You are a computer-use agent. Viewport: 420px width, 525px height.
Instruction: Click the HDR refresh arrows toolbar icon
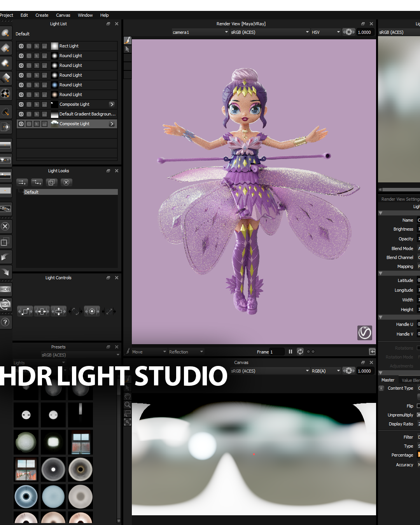point(5,304)
